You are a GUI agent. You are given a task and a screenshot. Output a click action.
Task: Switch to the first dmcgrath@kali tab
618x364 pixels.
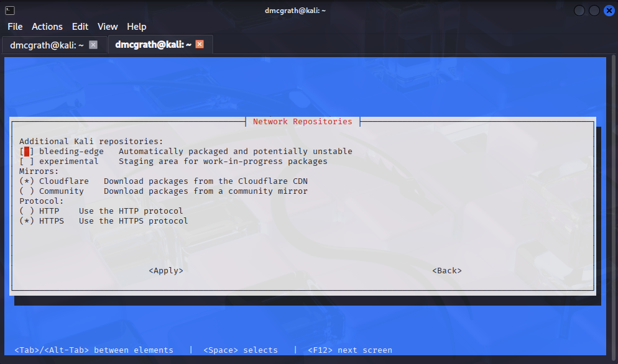click(54, 45)
